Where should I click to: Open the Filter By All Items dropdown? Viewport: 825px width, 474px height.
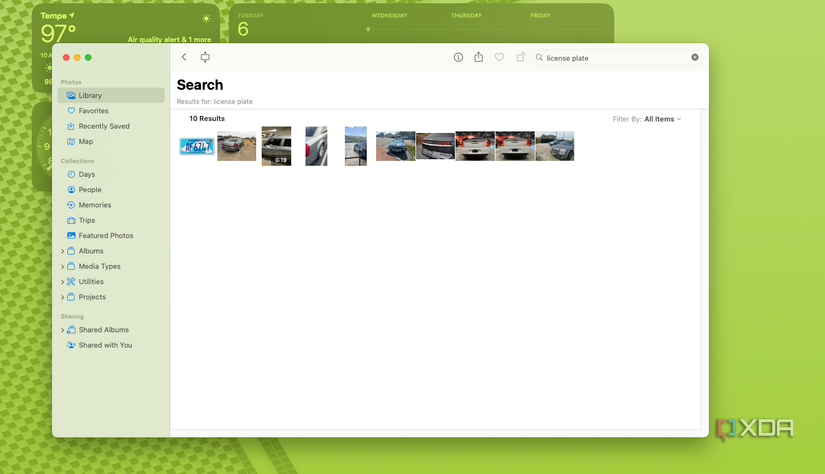[647, 119]
